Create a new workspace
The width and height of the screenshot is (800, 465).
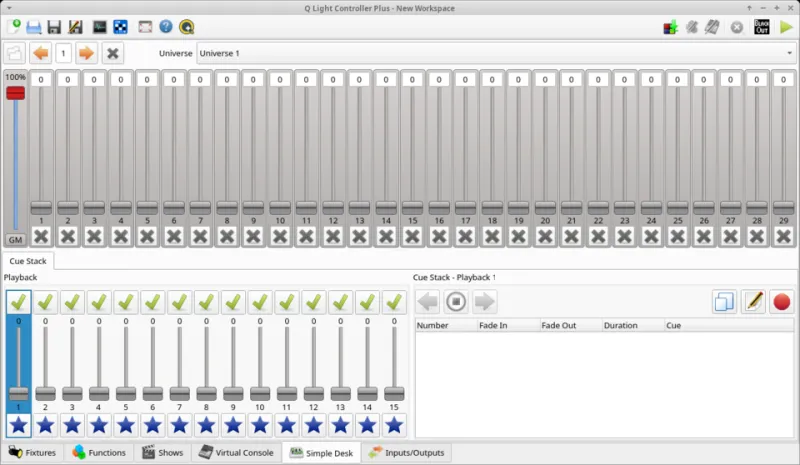14,27
